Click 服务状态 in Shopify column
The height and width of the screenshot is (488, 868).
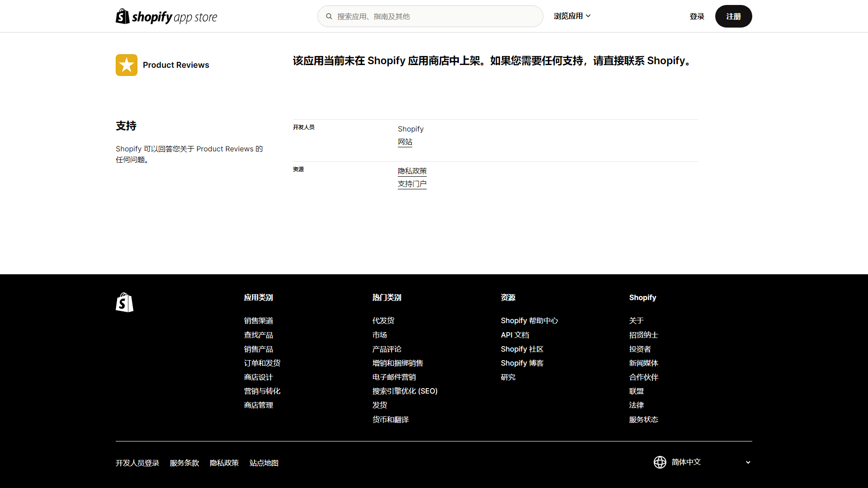pyautogui.click(x=643, y=419)
